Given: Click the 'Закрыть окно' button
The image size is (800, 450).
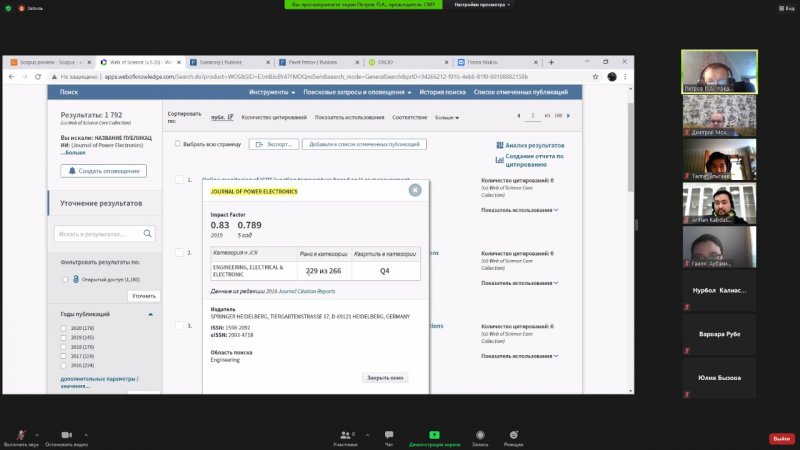Looking at the screenshot, I should 385,378.
